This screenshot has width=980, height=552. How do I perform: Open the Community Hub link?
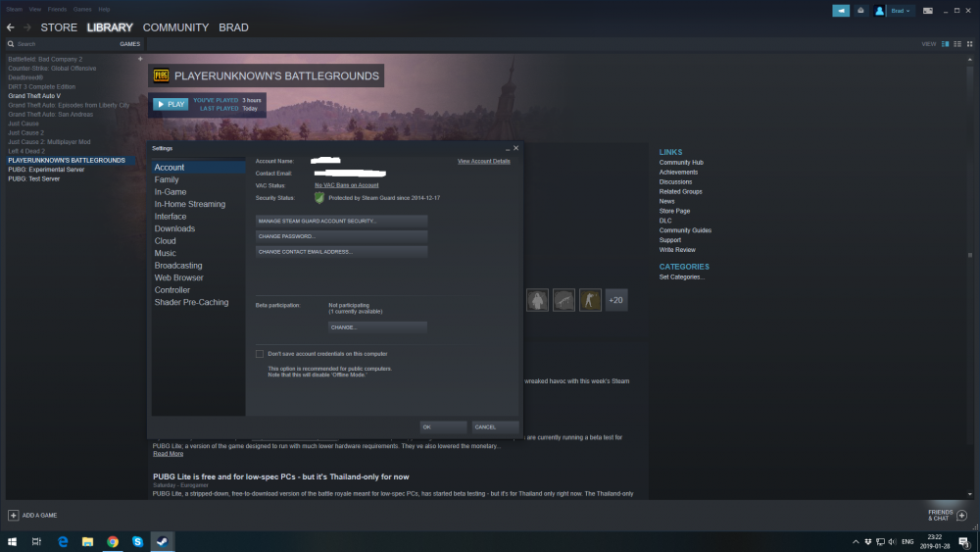(x=681, y=163)
